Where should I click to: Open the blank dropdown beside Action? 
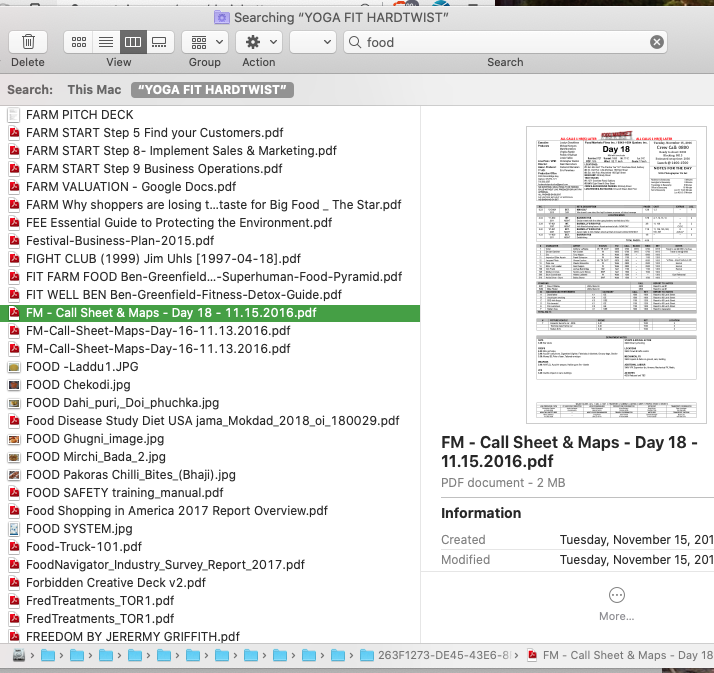coord(313,42)
